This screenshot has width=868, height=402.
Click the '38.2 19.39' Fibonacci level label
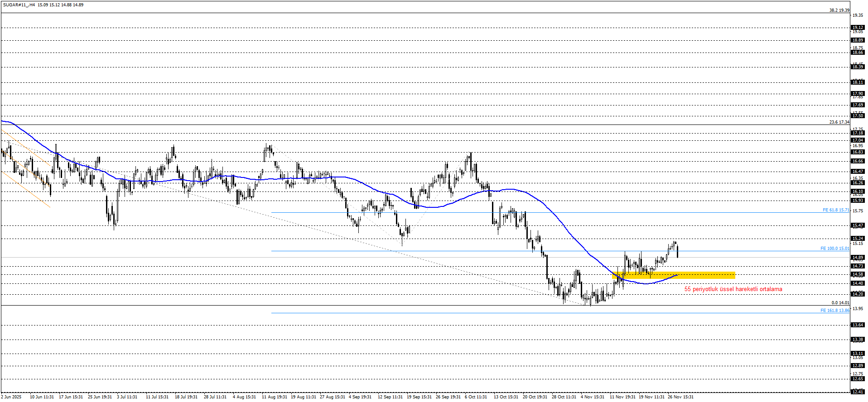tap(839, 10)
